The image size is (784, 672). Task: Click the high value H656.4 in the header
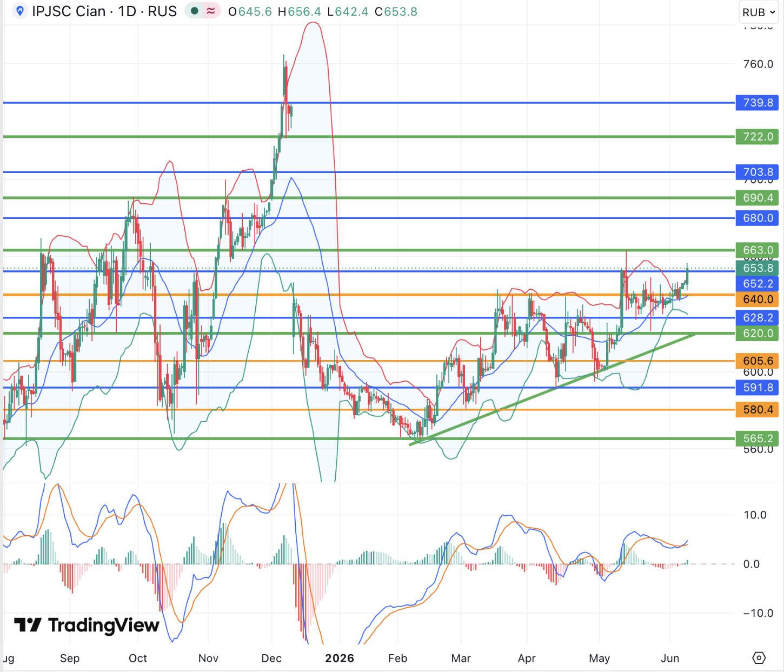click(300, 11)
